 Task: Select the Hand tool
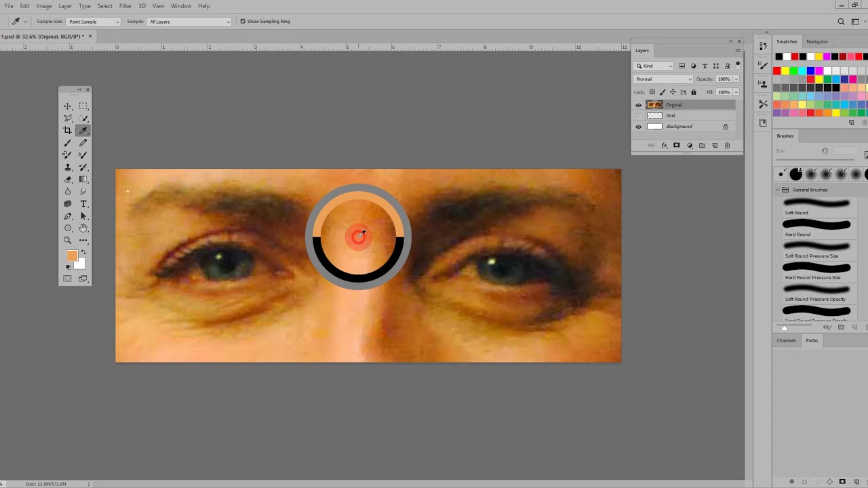tap(83, 228)
